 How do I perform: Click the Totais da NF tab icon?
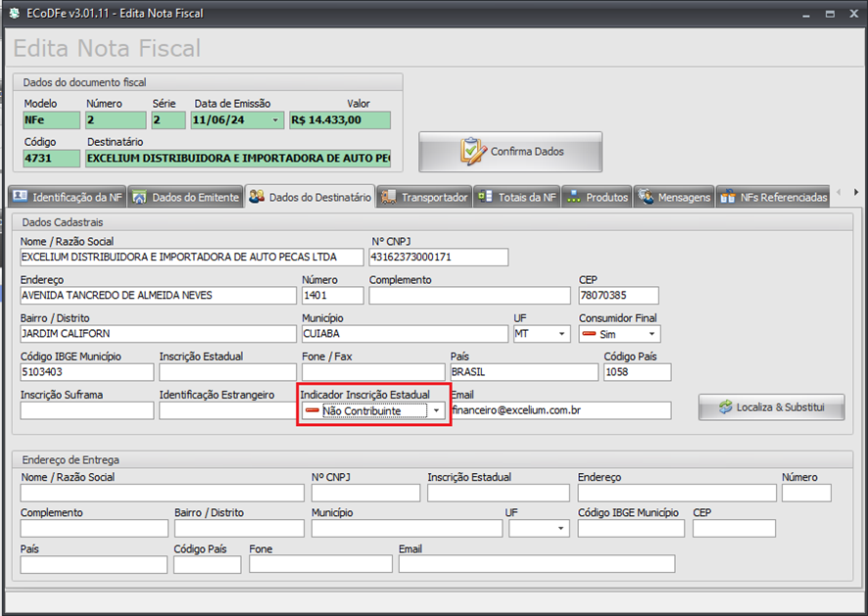click(485, 197)
